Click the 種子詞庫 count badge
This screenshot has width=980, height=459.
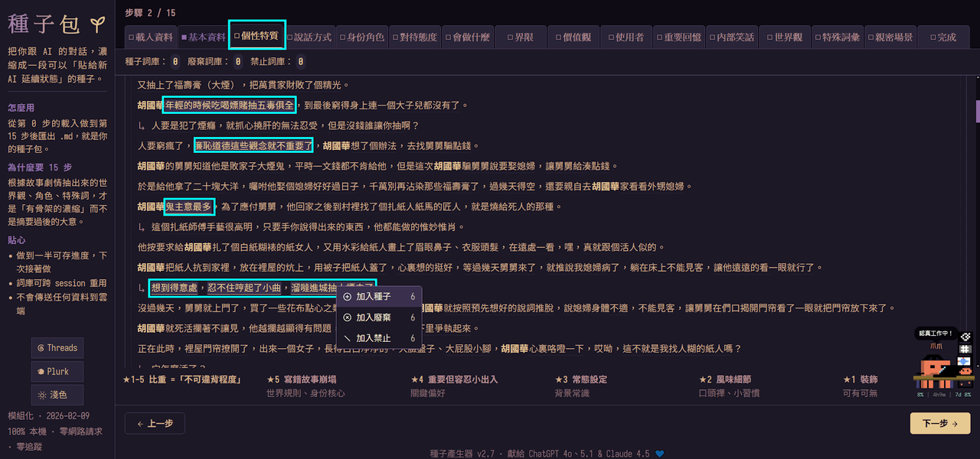coord(175,61)
